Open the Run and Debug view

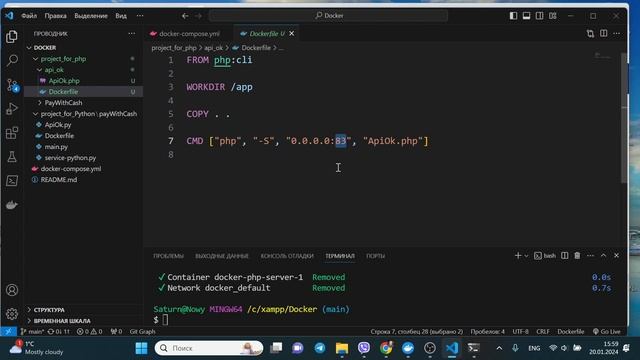[12, 109]
